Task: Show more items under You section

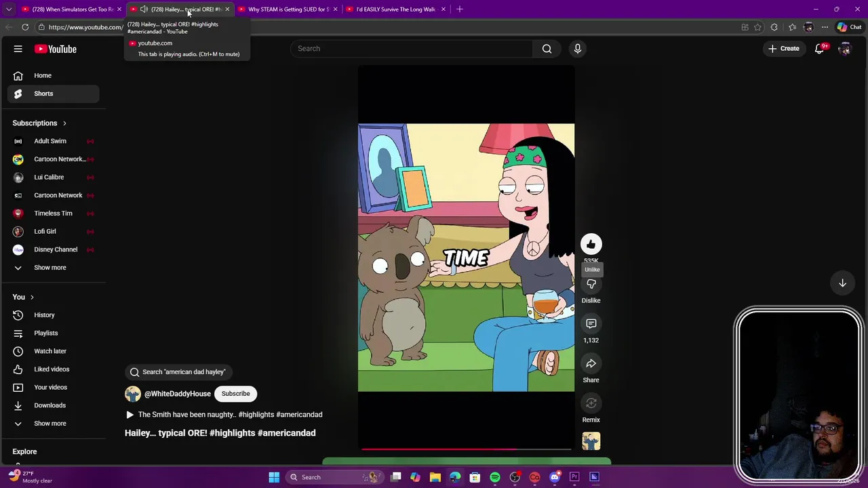Action: pos(53,424)
